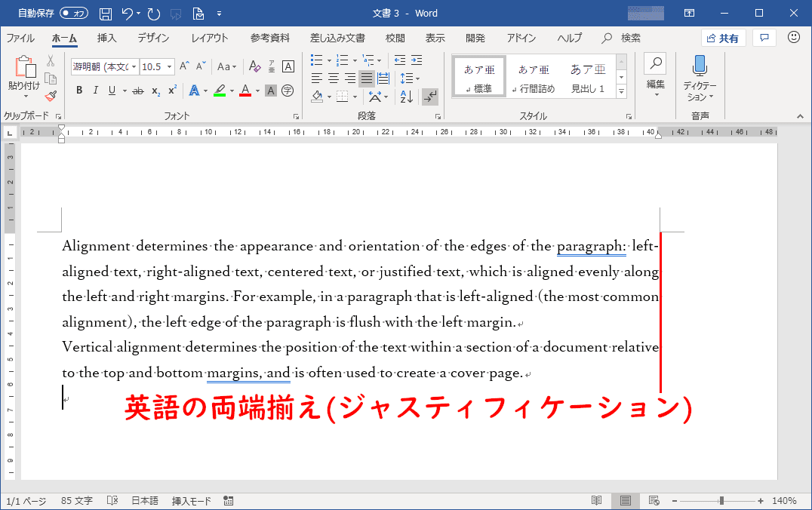Screen dimensions: 812x510
Task: Click the increase indent icon
Action: click(x=417, y=60)
